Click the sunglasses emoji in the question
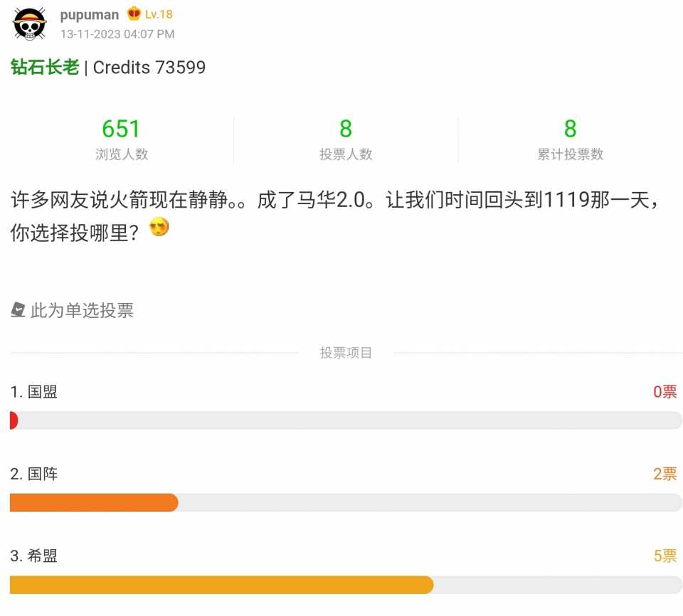Screen dimensions: 683x616 (x=159, y=227)
